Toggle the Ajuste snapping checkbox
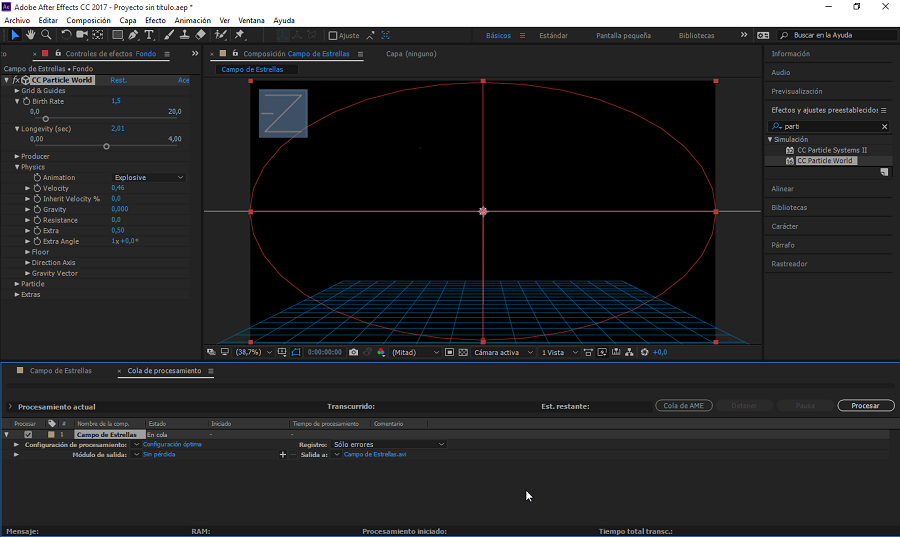Image resolution: width=900 pixels, height=537 pixels. 333,36
